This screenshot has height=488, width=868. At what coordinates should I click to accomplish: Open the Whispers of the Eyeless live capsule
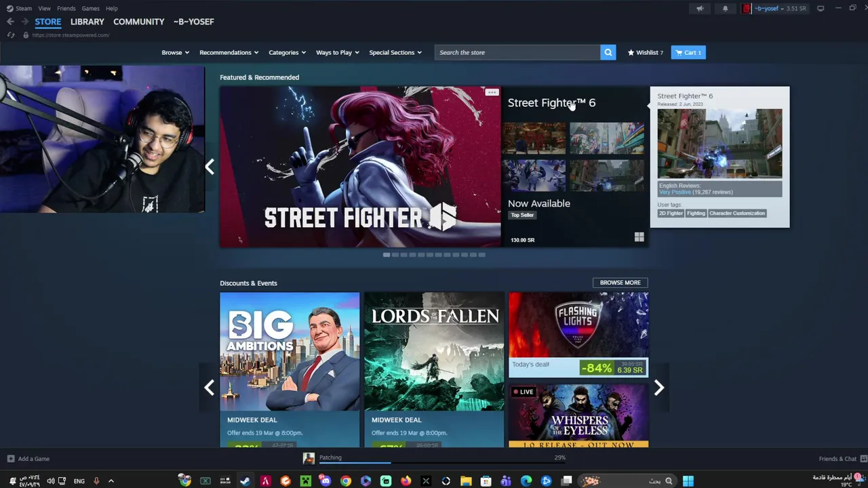[578, 415]
